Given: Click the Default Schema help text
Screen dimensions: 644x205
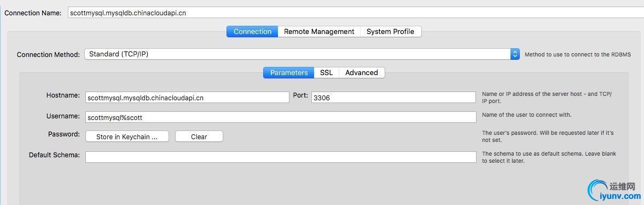Looking at the screenshot, I should tap(549, 157).
